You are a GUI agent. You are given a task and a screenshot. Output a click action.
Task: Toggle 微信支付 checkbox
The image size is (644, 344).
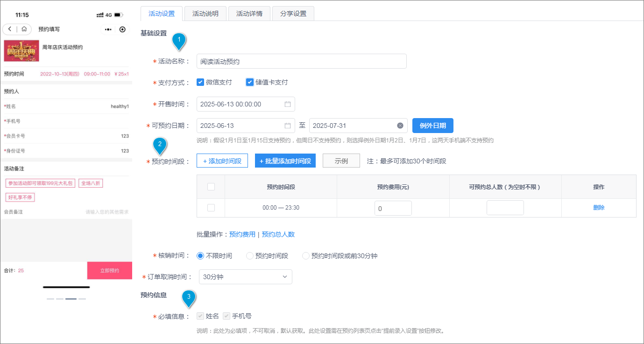click(200, 82)
